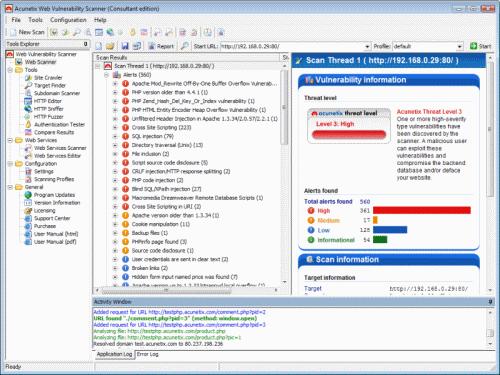This screenshot has height=375, width=500.
Task: Select the Blind SQL/XPath injection alert
Action: (166, 189)
